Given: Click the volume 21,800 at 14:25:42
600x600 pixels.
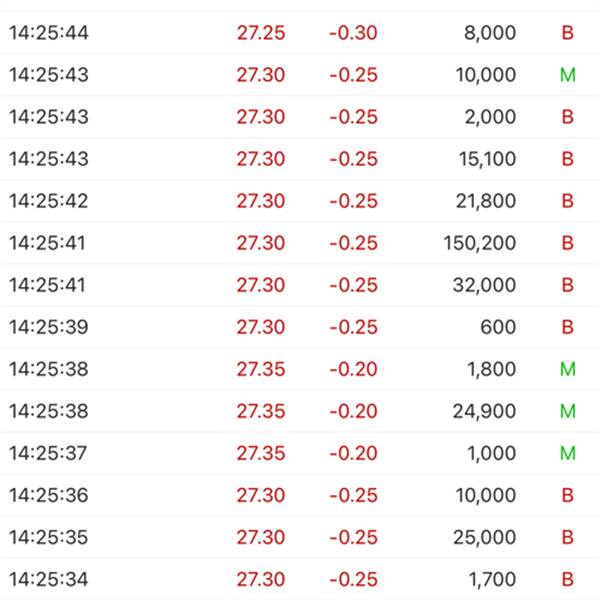Looking at the screenshot, I should (486, 201).
